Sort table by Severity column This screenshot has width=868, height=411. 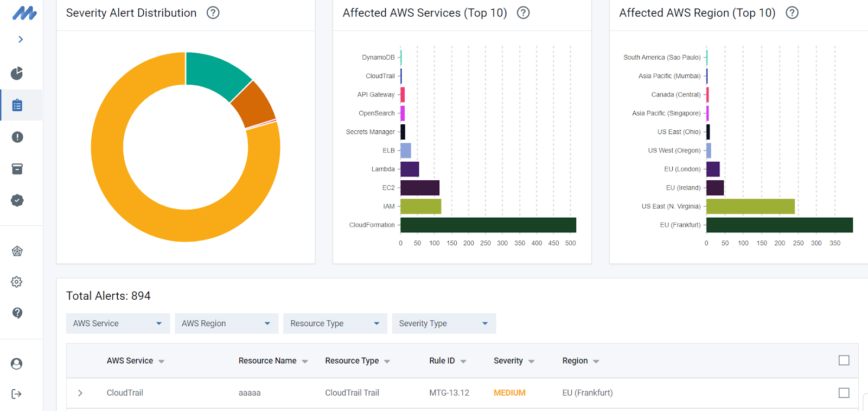[x=514, y=361]
